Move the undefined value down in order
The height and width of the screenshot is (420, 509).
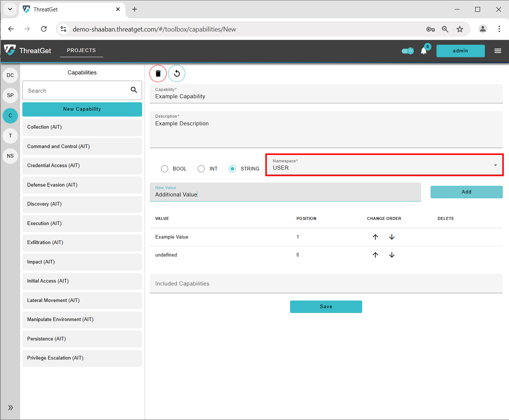click(392, 255)
